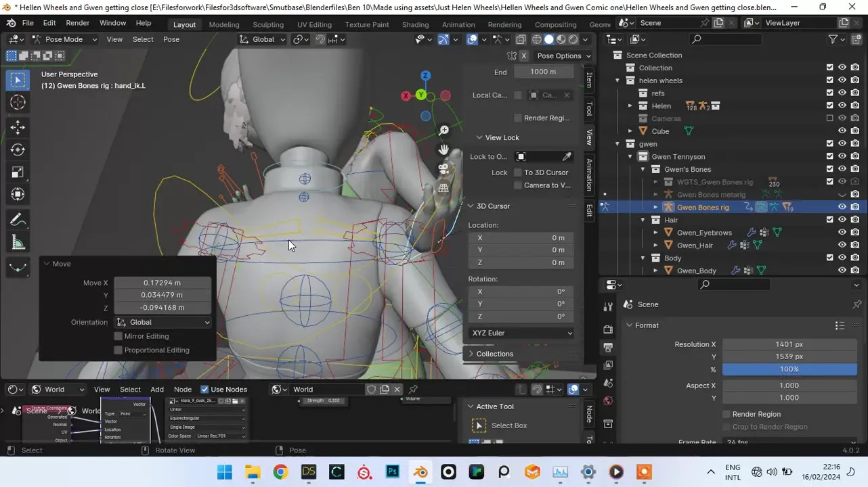Open the Render menu

[77, 23]
